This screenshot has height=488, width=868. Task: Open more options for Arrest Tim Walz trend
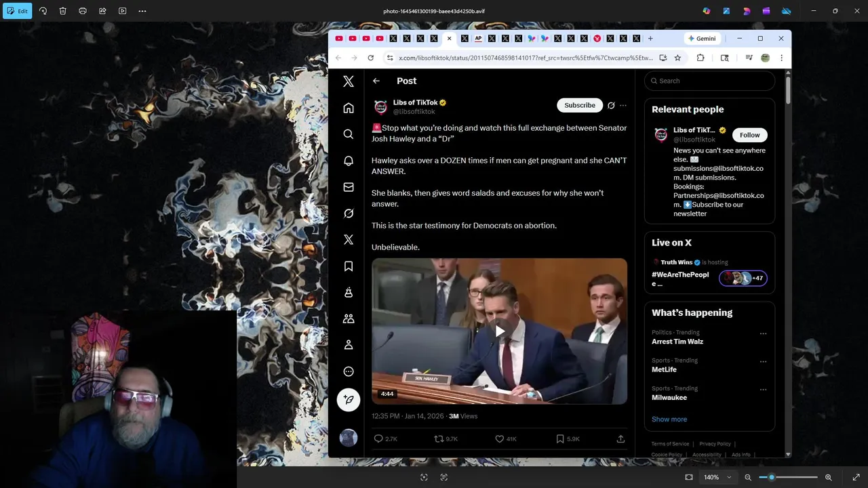click(763, 333)
